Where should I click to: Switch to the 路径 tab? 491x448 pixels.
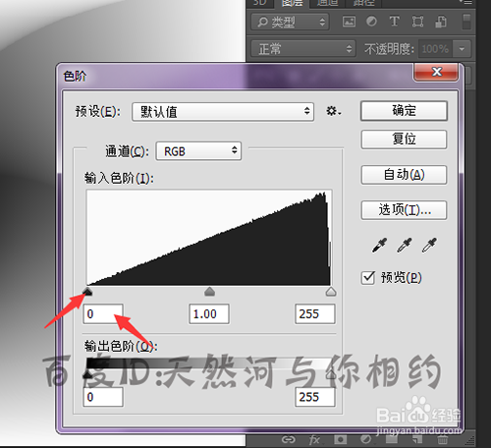pyautogui.click(x=363, y=3)
